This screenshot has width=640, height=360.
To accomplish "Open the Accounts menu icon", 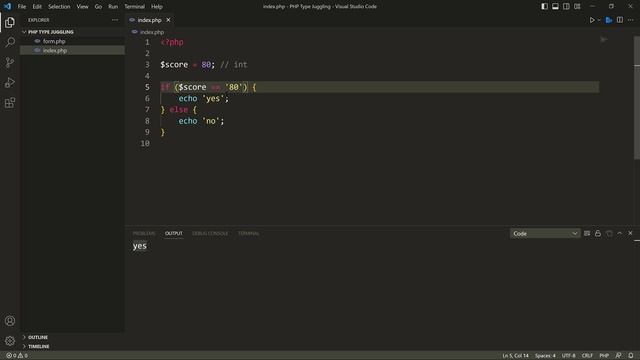I will pos(10,321).
